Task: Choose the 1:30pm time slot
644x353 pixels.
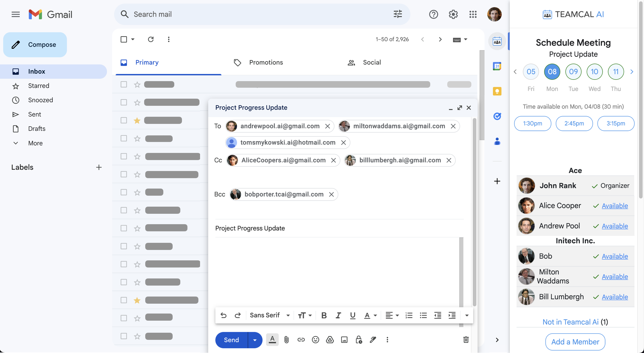Action: pos(532,124)
